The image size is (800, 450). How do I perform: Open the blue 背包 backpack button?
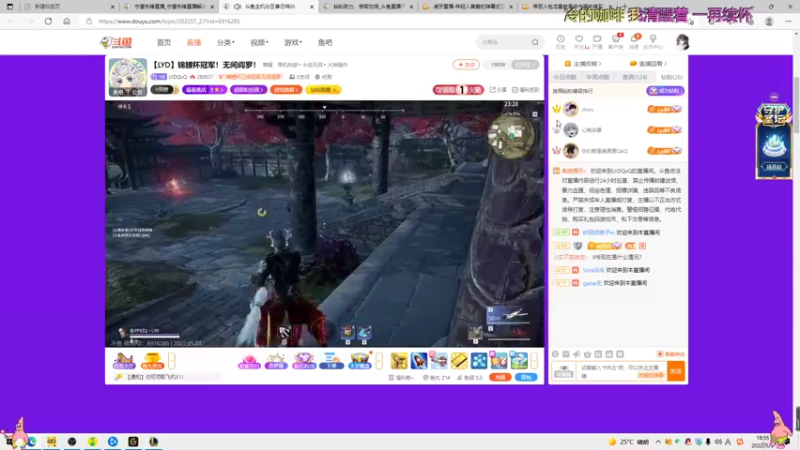pos(526,377)
